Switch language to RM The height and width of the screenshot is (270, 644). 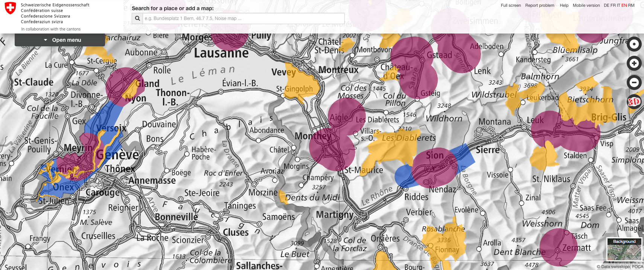point(631,5)
